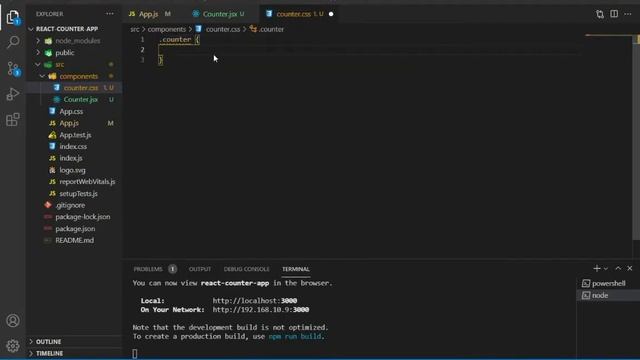Open Explorer's more actions ellipsis
The height and width of the screenshot is (360, 640).
[x=110, y=13]
